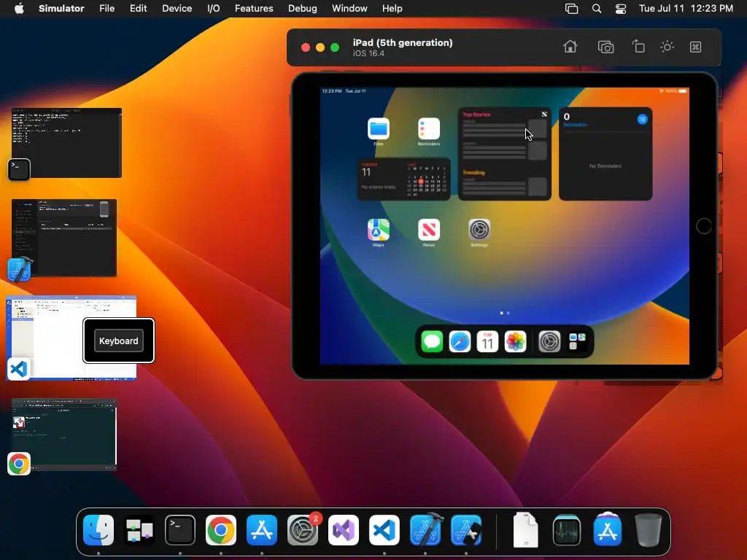Open Finder from the macOS Dock
Viewport: 747px width, 560px height.
(x=98, y=530)
